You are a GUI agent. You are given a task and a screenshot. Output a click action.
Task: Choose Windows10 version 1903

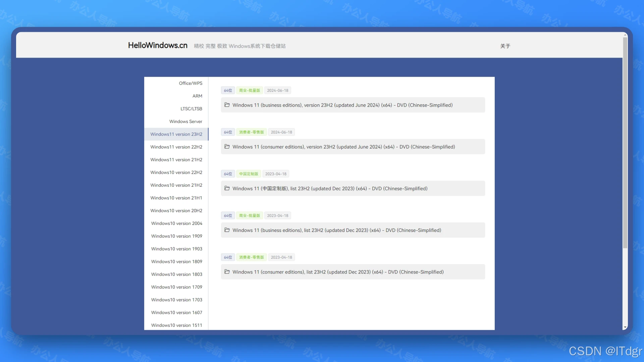(176, 249)
